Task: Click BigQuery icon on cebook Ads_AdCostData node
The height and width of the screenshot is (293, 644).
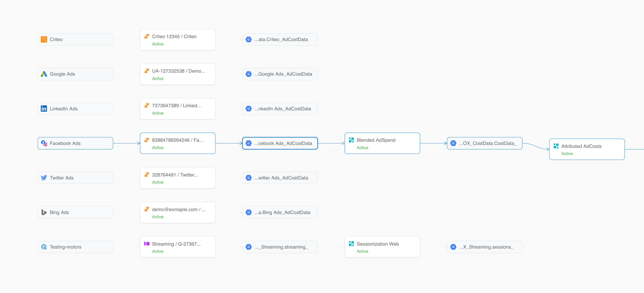Action: point(248,143)
